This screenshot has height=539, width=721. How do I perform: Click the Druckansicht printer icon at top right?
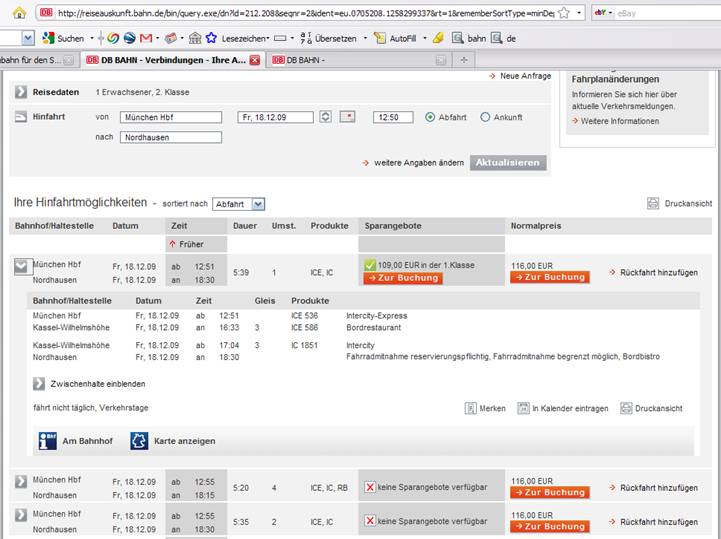(653, 203)
